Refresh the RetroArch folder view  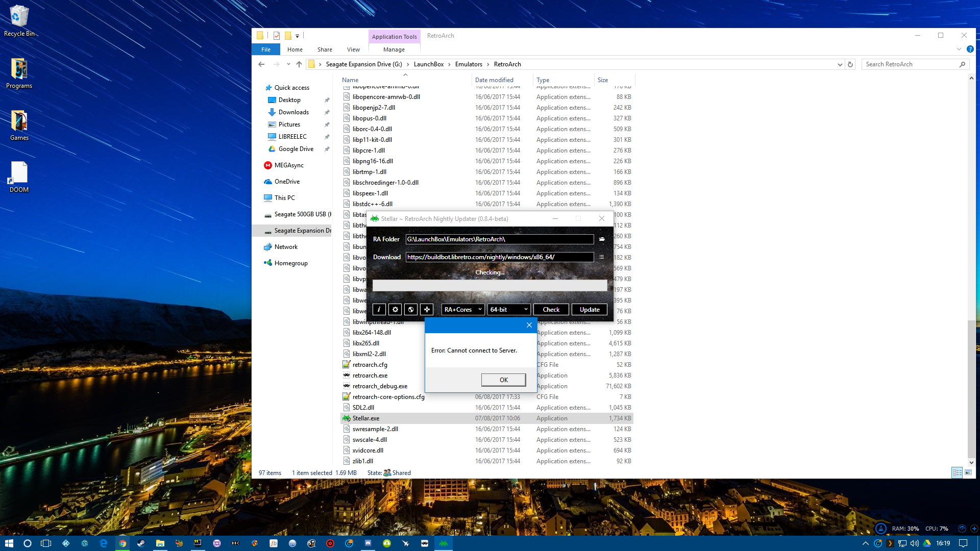click(850, 64)
